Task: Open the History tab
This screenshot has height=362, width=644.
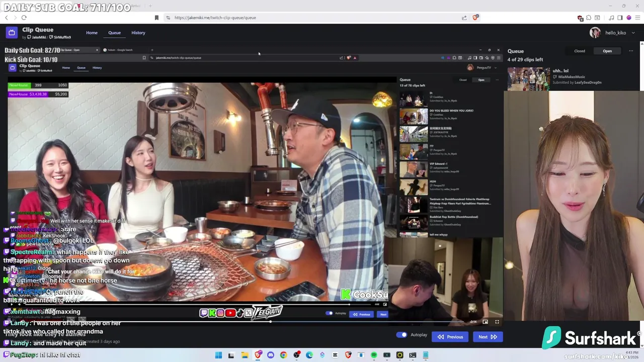Action: coord(138,33)
